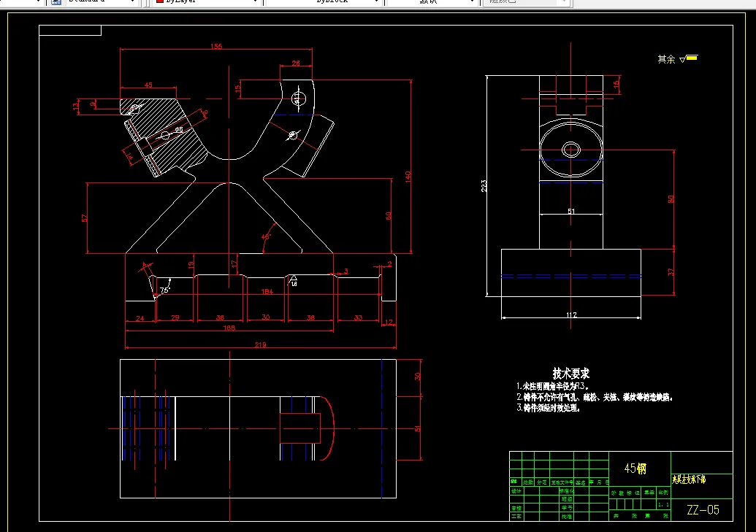Select the 26 dimension at top
Screen dimensions: 756x532
pos(296,63)
